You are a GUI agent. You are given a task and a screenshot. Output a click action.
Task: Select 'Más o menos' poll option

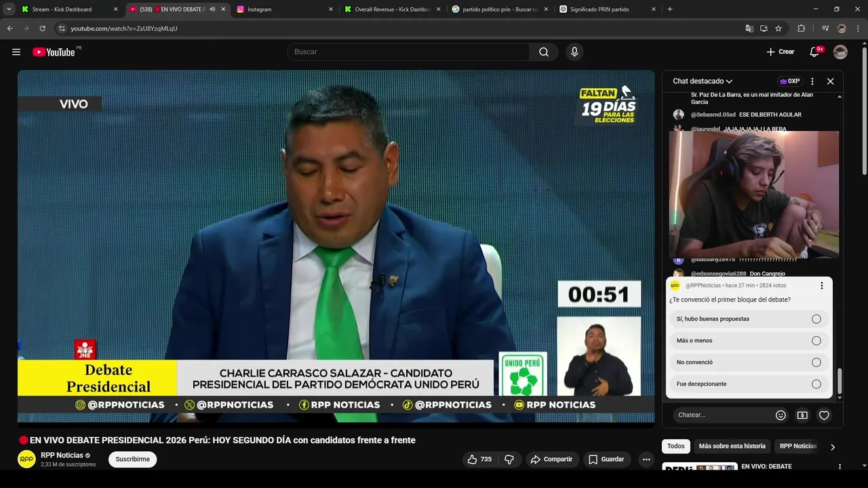tap(749, 341)
